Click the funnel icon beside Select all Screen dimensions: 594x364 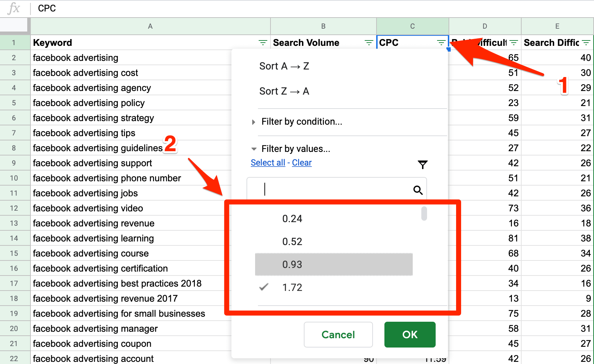(423, 164)
